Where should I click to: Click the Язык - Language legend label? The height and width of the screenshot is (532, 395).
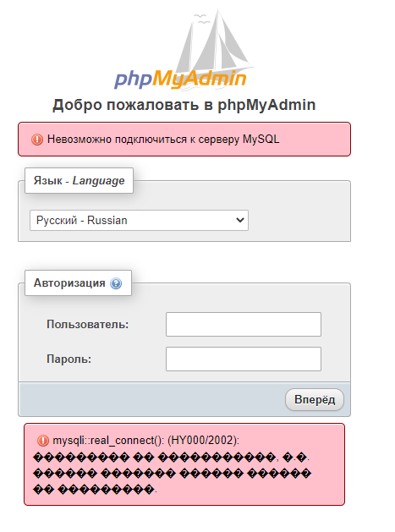pyautogui.click(x=79, y=180)
